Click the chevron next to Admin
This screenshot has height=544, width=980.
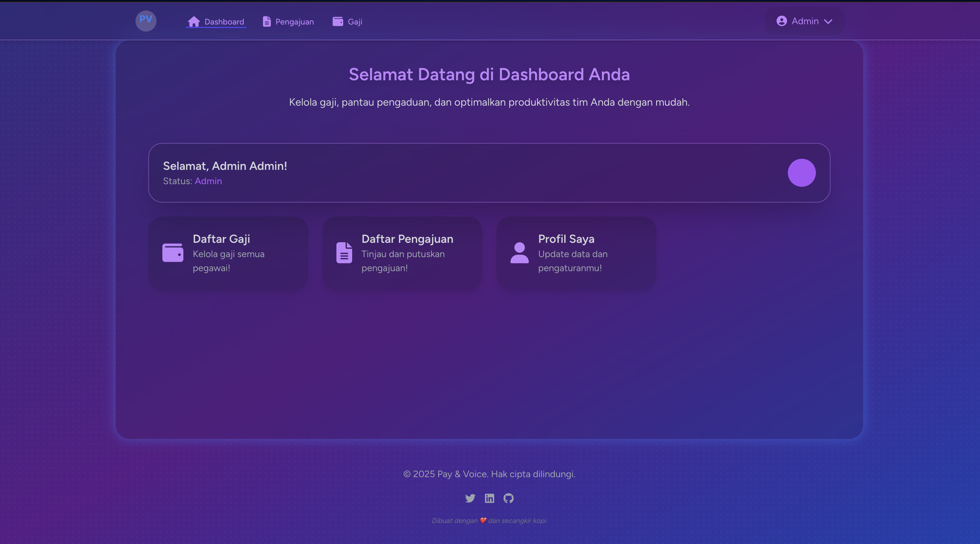828,22
